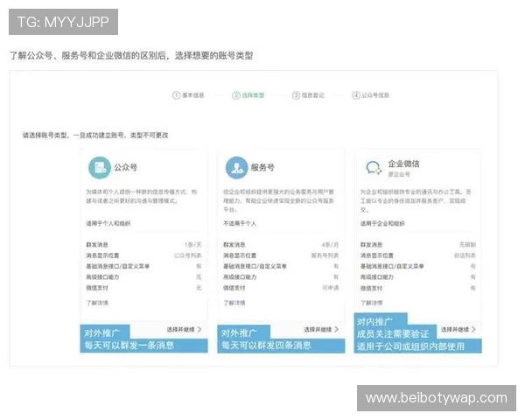Click the 企业微信 card title
This screenshot has height=420, width=525.
403,164
